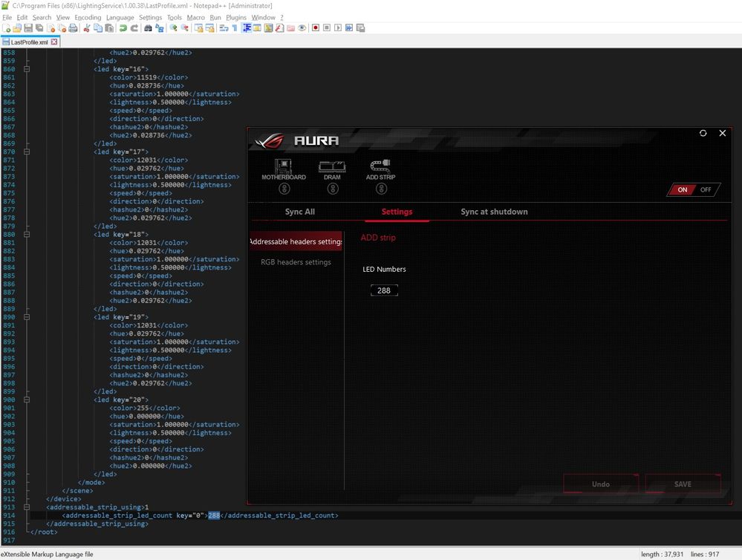Viewport: 742px width, 560px height.
Task: Open the Language menu
Action: (120, 18)
